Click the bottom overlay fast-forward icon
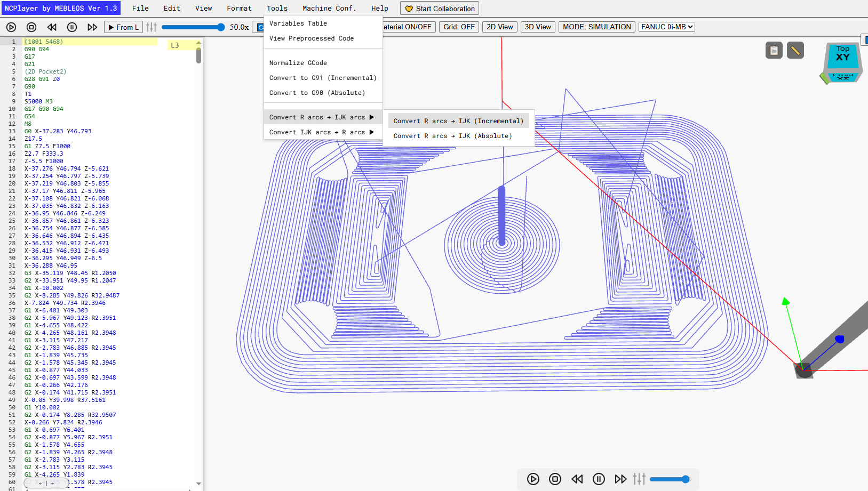 620,479
